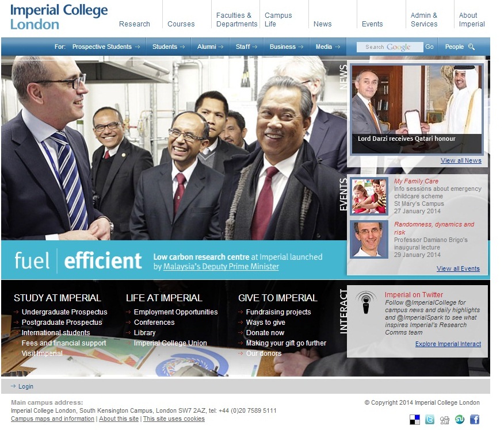Follow the Malaysia's Deputy Prime Minister link
The height and width of the screenshot is (430, 504).
point(221,267)
